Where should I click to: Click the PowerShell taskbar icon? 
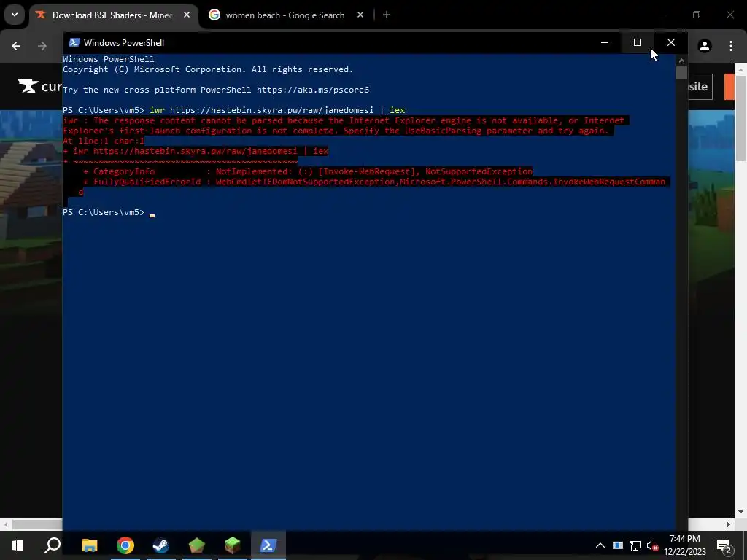click(268, 545)
